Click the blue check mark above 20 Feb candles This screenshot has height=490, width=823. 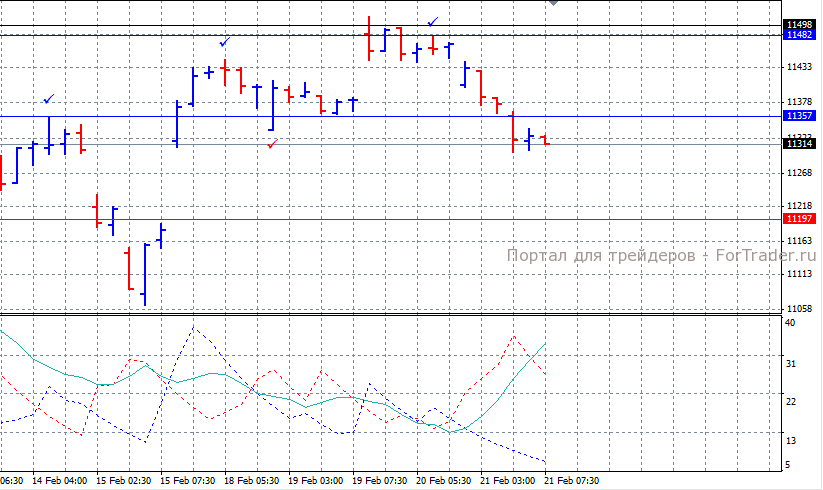432,20
